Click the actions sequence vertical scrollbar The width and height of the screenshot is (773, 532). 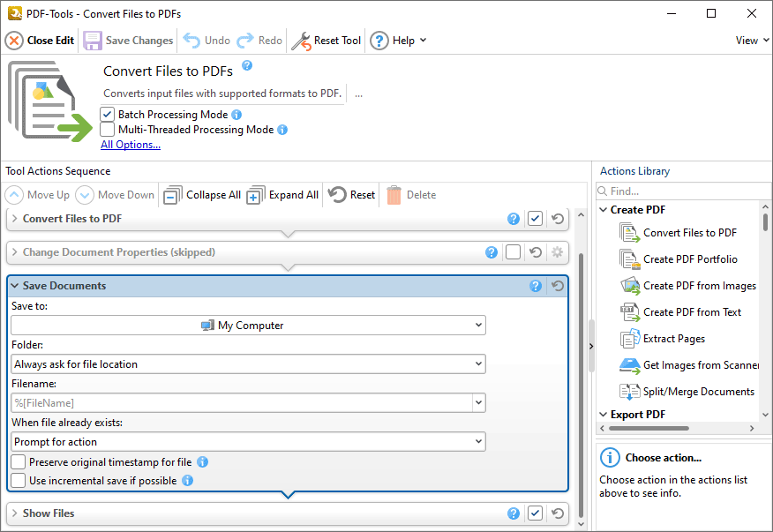pos(581,385)
